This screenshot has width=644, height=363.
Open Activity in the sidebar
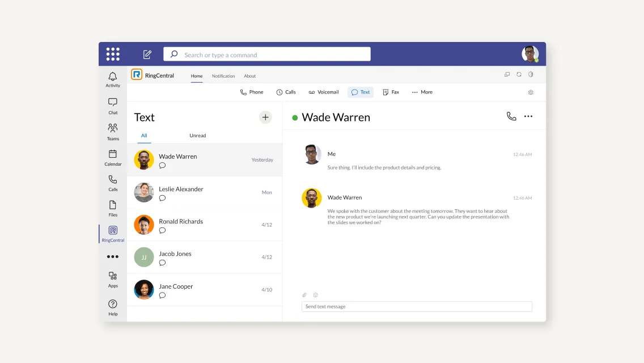point(113,79)
